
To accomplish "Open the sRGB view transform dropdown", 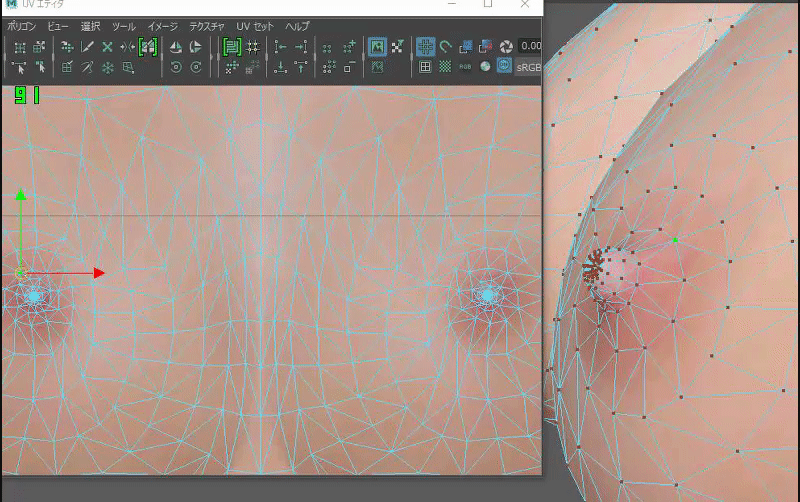I will coord(527,68).
